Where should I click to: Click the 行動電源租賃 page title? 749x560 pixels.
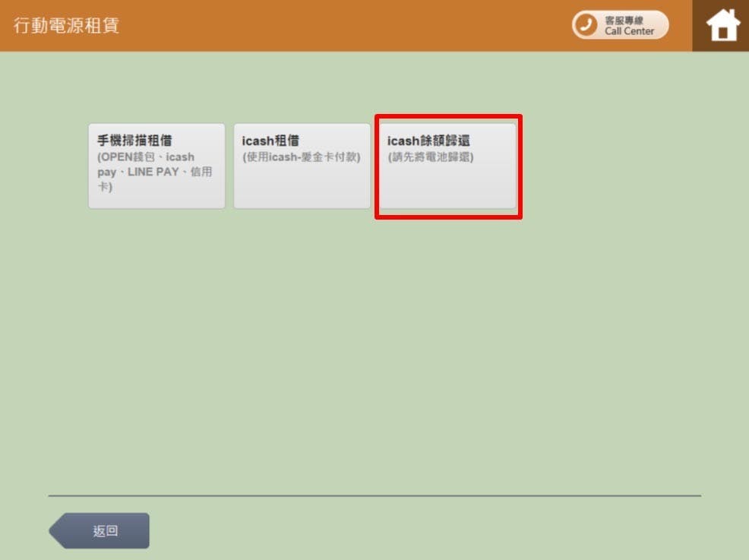pyautogui.click(x=66, y=25)
